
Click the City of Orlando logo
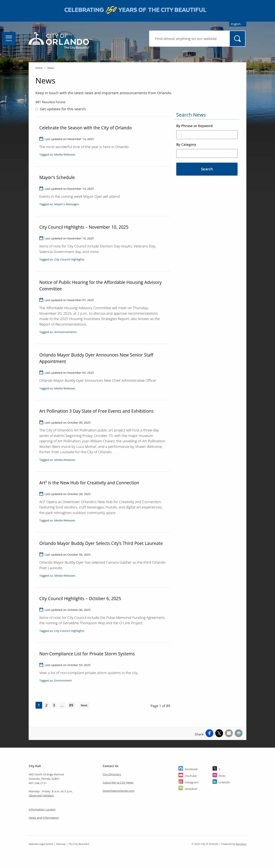[60, 41]
